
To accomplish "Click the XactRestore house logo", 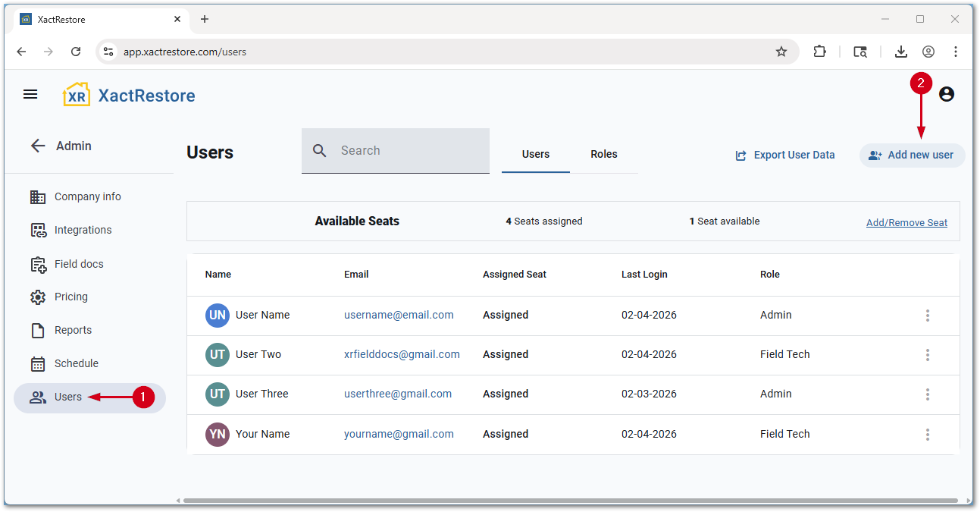I will 77,95.
